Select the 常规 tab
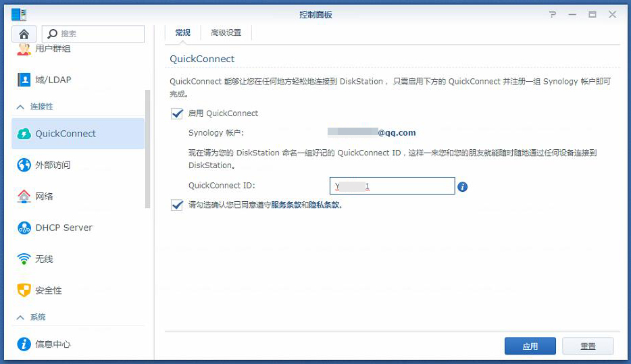 pyautogui.click(x=183, y=32)
